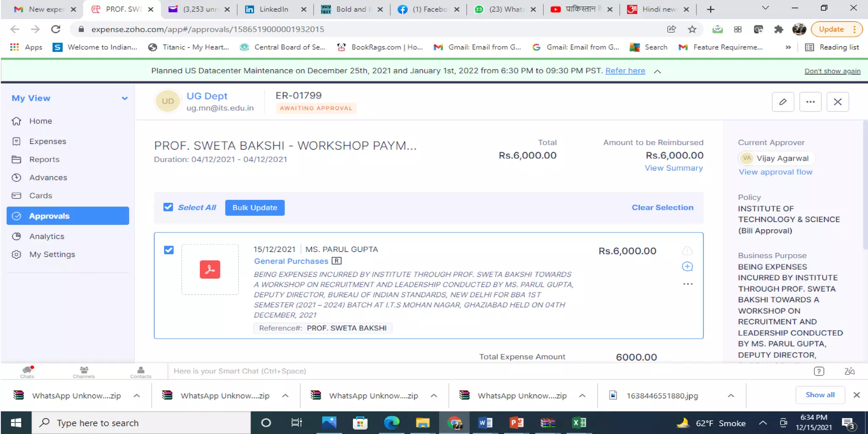Click the Bulk Update button
This screenshot has height=434, width=868.
255,208
